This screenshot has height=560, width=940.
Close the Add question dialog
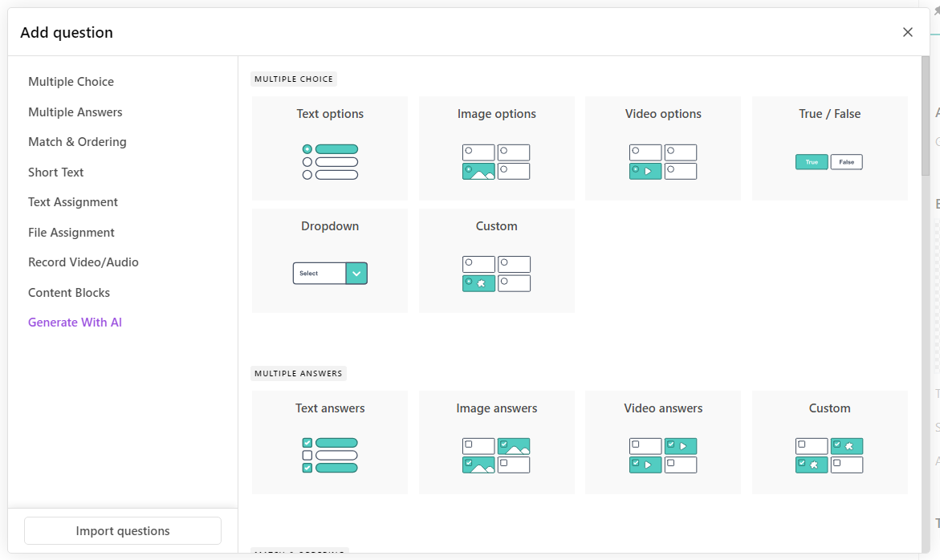(x=908, y=32)
